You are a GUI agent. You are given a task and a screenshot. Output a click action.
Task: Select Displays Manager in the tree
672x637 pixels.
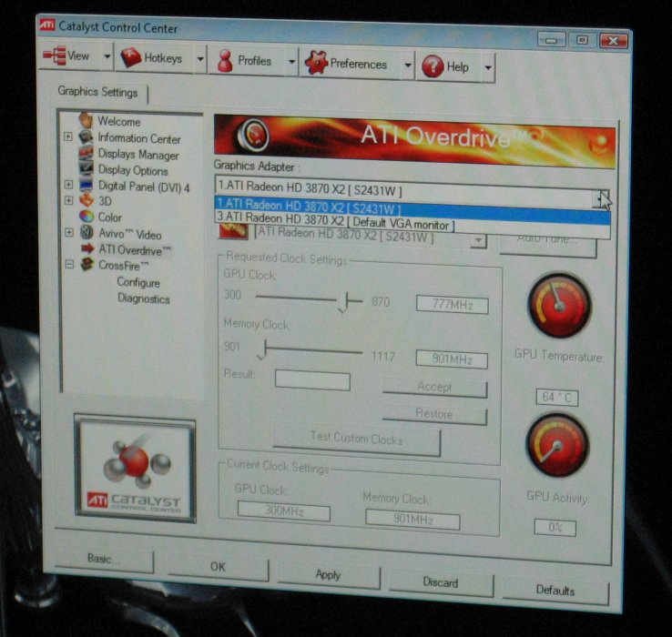pyautogui.click(x=138, y=154)
